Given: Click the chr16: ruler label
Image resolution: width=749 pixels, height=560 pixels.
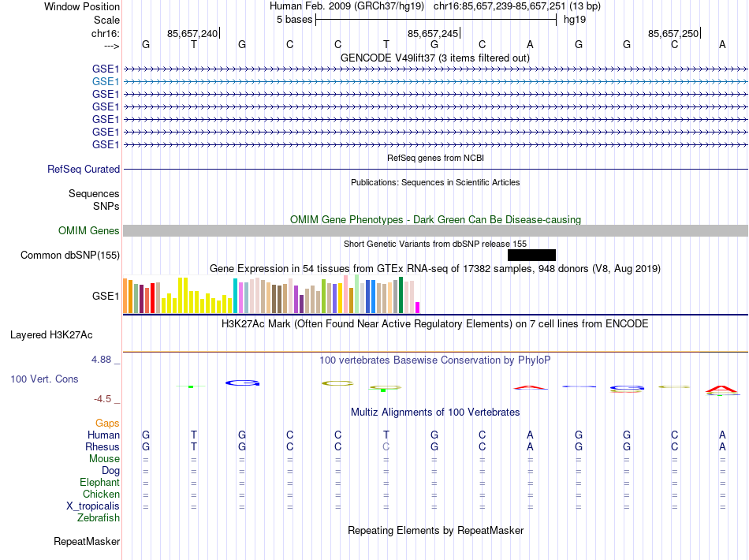Looking at the screenshot, I should (x=105, y=33).
